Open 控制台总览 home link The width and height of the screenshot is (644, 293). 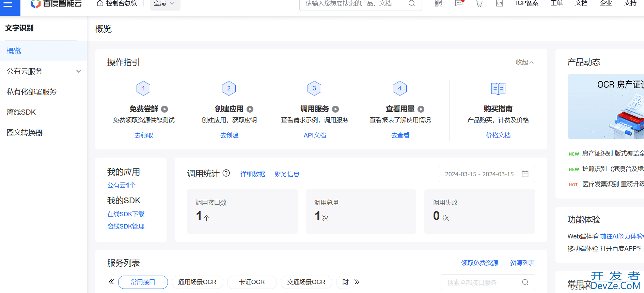(x=117, y=3)
